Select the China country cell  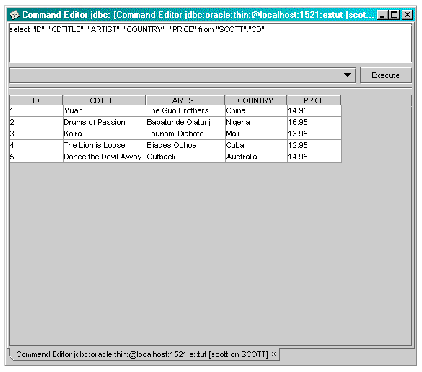[256, 111]
